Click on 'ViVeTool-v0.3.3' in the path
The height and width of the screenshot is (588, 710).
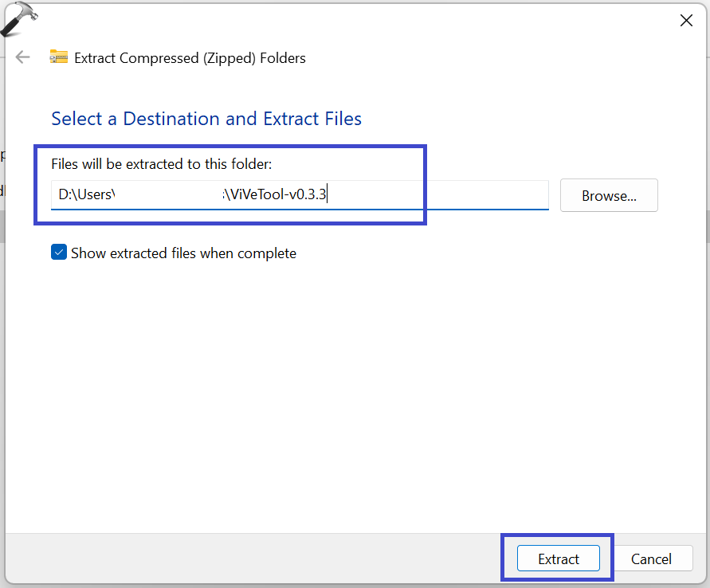click(x=279, y=194)
